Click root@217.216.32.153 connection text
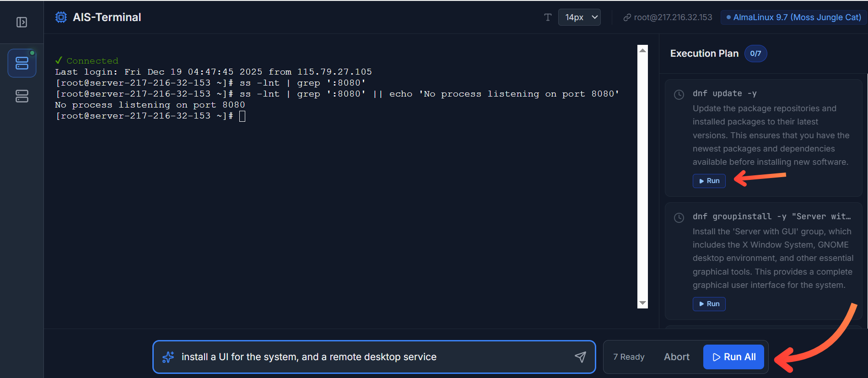868x378 pixels. point(673,17)
